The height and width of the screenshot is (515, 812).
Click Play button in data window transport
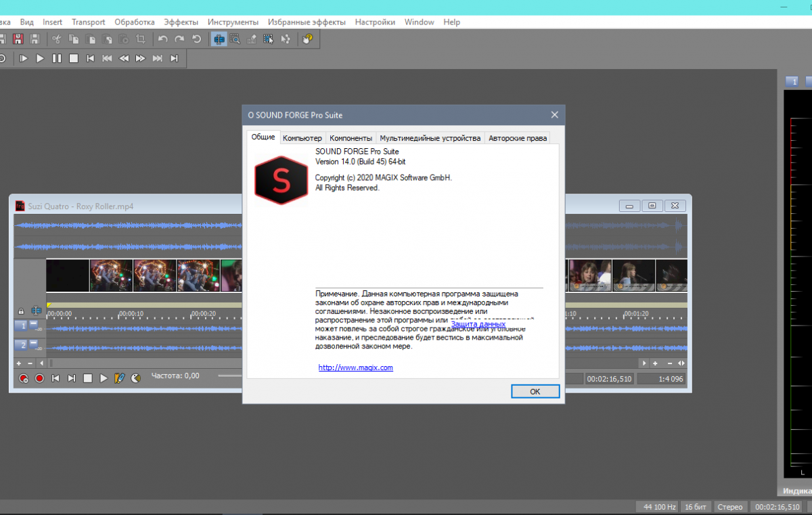point(104,378)
